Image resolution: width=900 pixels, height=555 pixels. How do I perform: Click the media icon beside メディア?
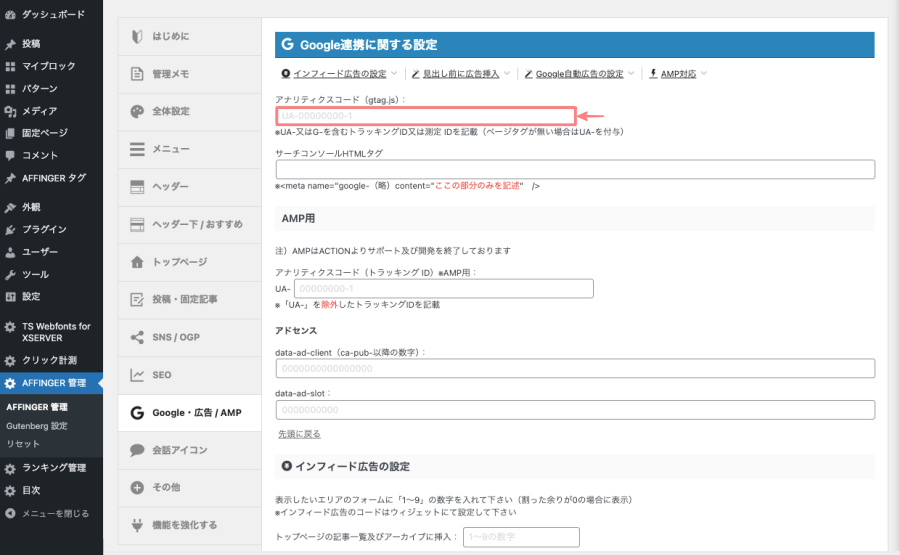pos(10,111)
